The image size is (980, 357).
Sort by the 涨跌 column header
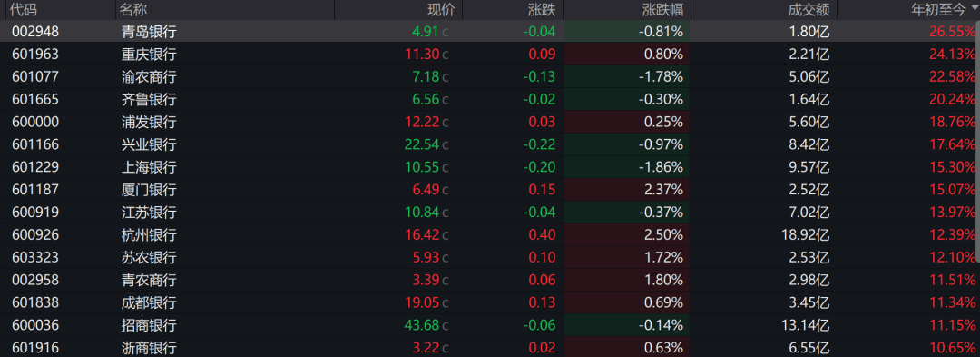[541, 9]
